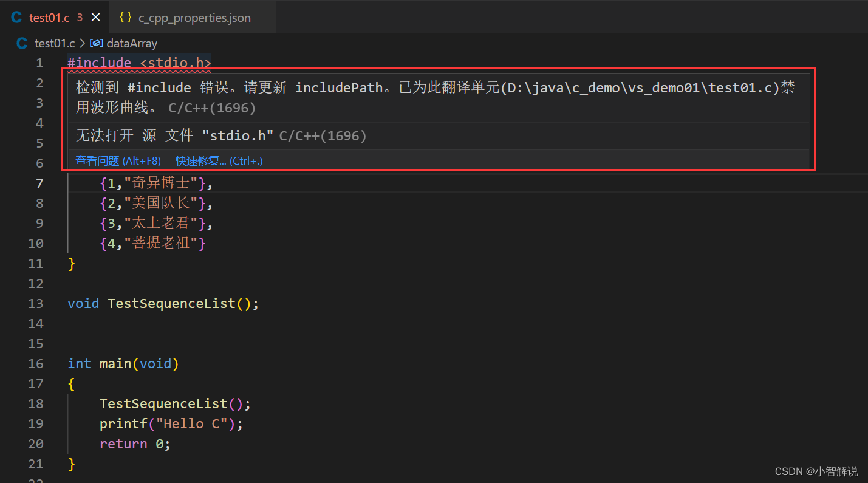868x483 pixels.
Task: Click line number 16 in the gutter
Action: click(x=36, y=363)
